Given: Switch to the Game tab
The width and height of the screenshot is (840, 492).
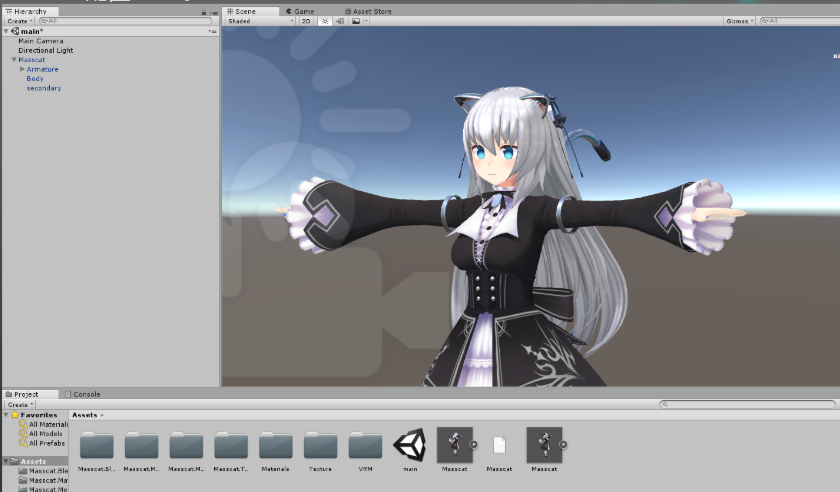Looking at the screenshot, I should [x=300, y=11].
